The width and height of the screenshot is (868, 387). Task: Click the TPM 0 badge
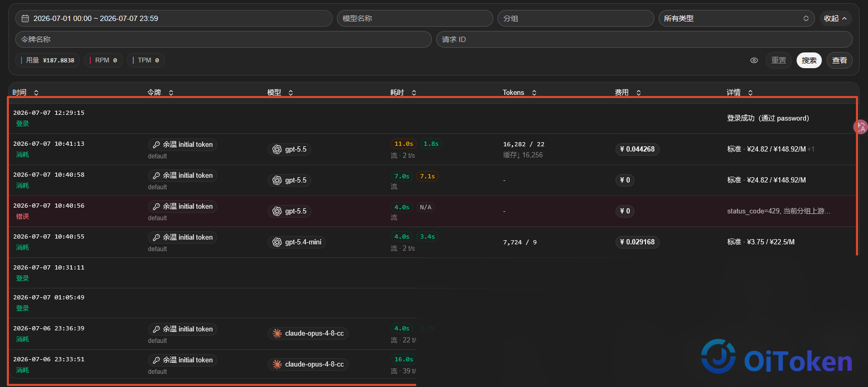click(145, 60)
